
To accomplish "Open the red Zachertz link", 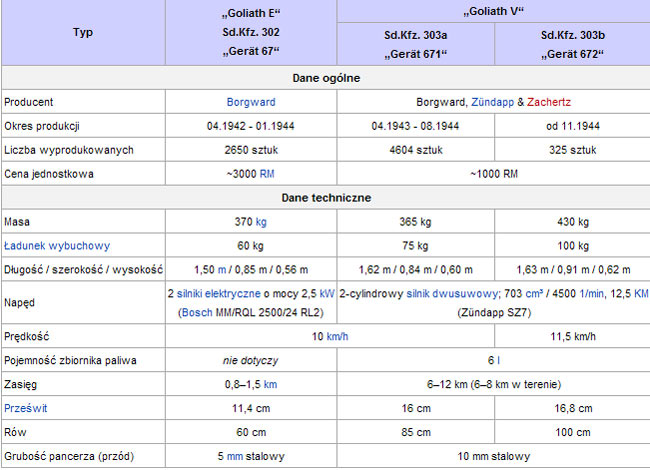I will pyautogui.click(x=549, y=102).
